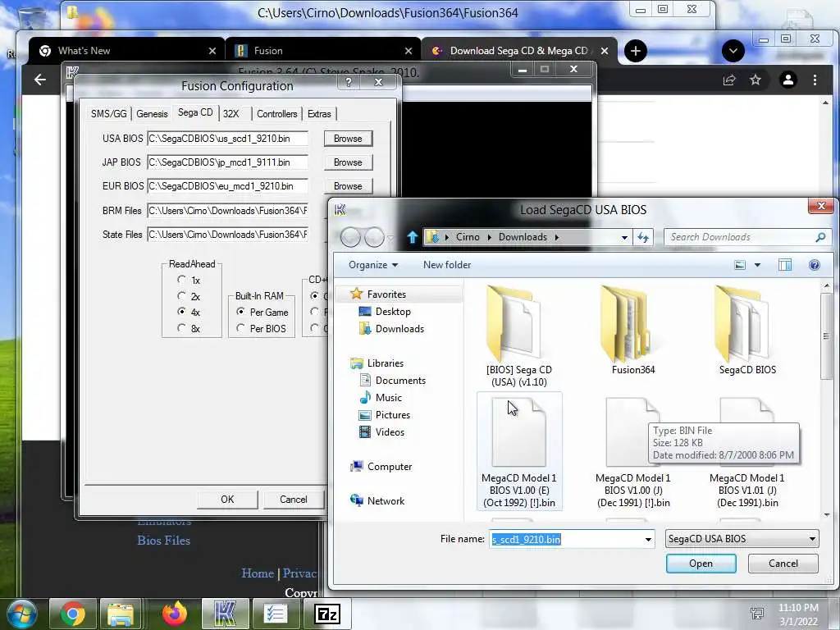
Task: Open the SegaCD BIOS folder icon
Action: tap(742, 323)
